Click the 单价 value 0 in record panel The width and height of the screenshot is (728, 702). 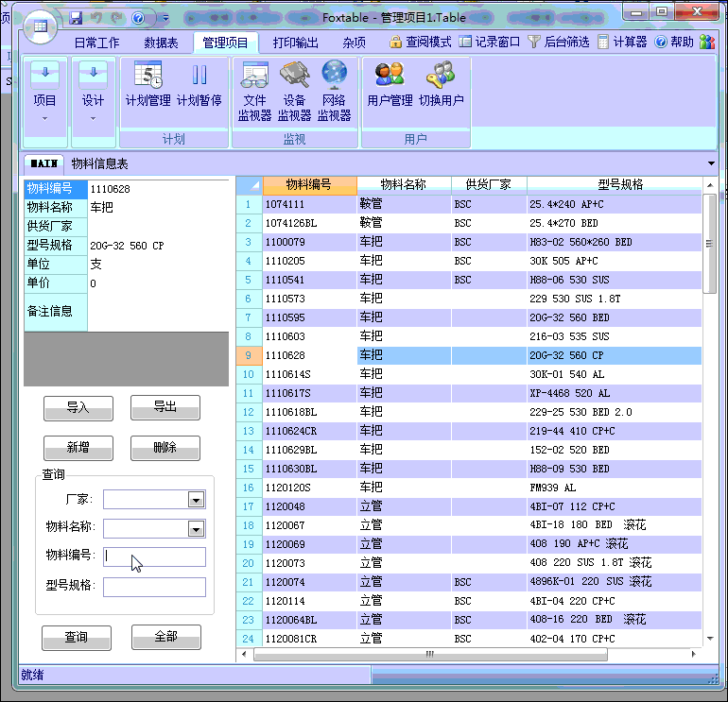click(x=158, y=283)
